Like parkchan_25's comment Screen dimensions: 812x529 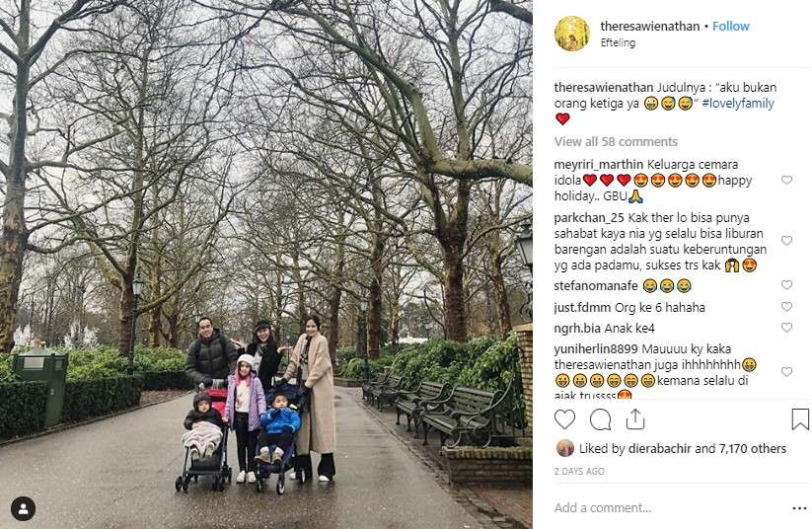[x=786, y=241]
